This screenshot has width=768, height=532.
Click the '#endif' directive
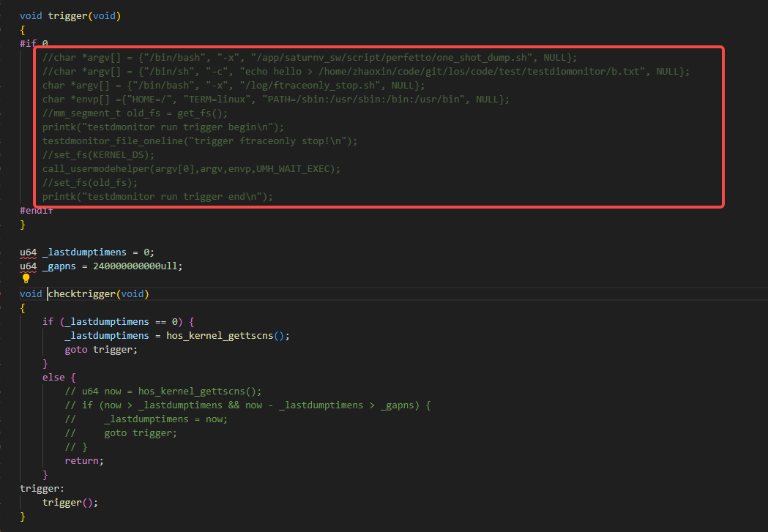[x=37, y=211]
